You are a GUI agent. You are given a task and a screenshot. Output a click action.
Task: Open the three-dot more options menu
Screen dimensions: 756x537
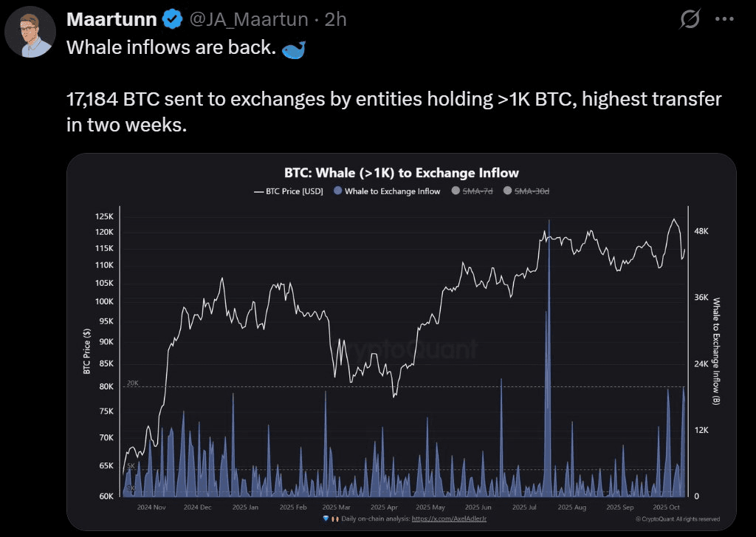[x=725, y=20]
